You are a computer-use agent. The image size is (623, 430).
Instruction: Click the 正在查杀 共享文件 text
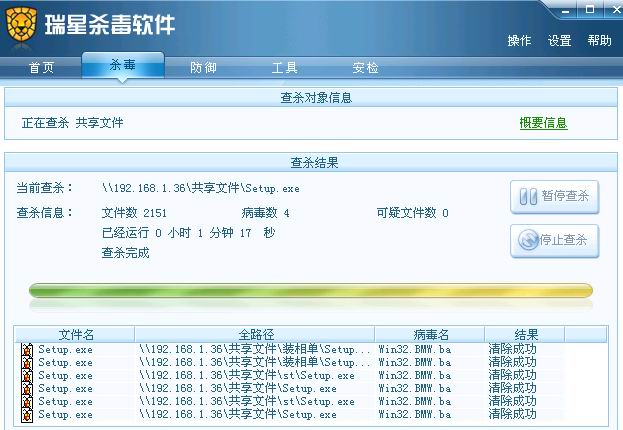click(72, 123)
